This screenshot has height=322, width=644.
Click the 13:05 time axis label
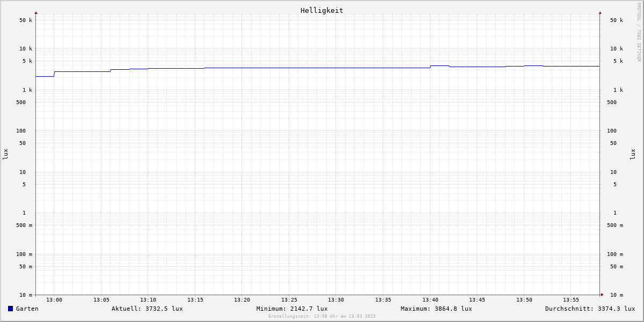[x=101, y=299]
